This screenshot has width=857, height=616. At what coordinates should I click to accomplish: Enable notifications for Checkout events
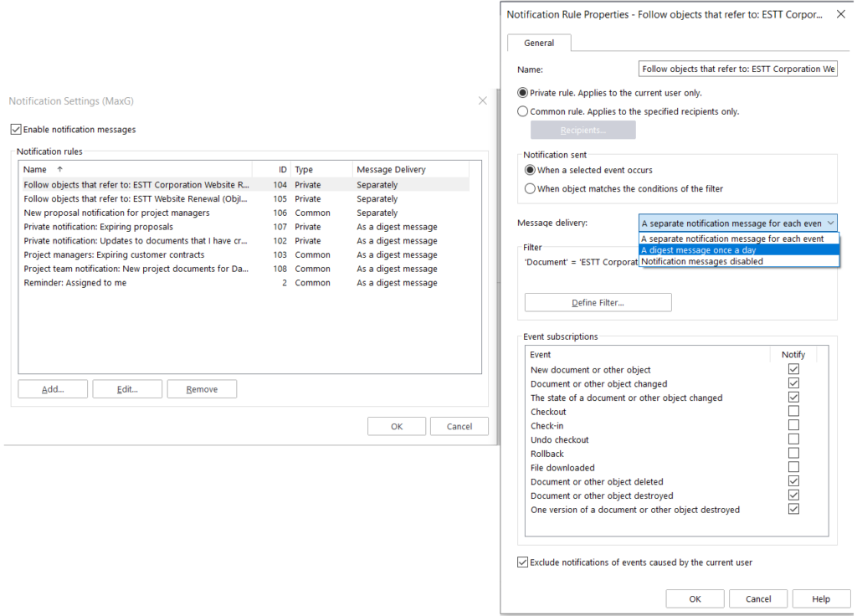click(793, 411)
